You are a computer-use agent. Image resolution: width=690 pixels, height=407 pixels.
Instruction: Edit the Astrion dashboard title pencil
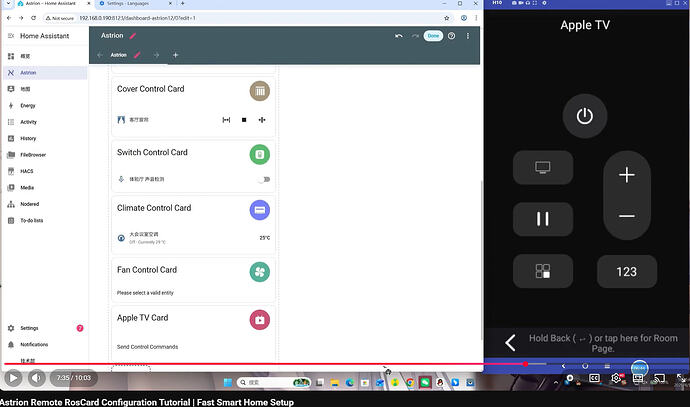point(133,36)
